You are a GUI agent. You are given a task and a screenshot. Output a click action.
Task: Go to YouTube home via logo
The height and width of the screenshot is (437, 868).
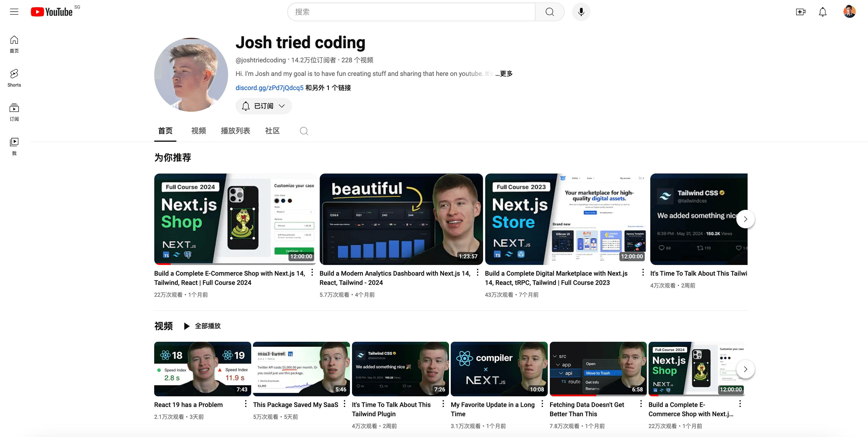(x=52, y=12)
